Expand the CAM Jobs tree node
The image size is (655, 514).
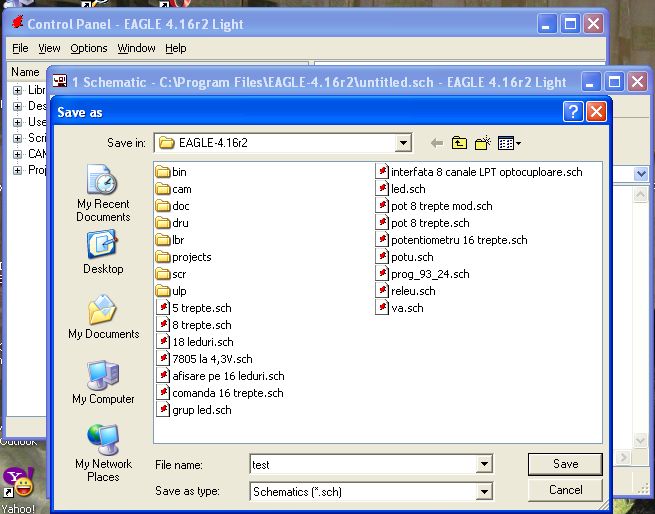pyautogui.click(x=17, y=154)
